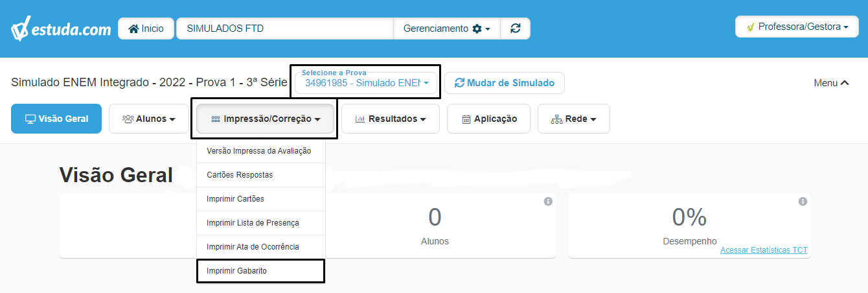The width and height of the screenshot is (868, 293).
Task: Choose Imprimir Cartões menu item
Action: [x=260, y=199]
